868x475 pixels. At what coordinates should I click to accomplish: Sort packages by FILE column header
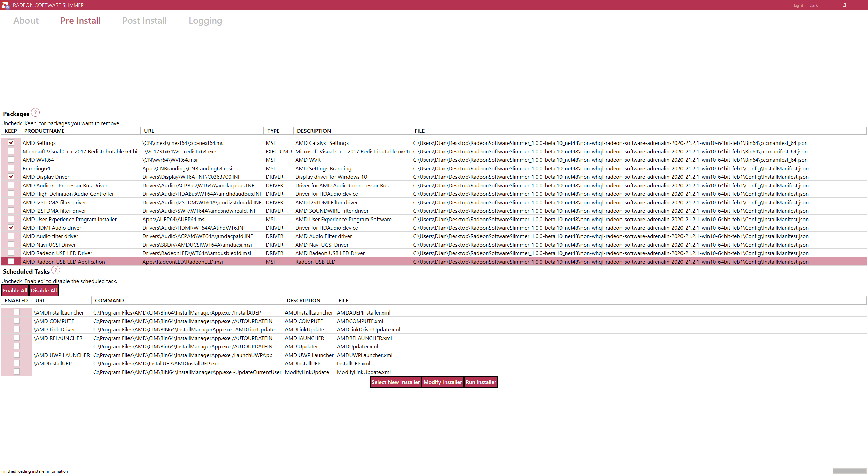[x=610, y=131]
